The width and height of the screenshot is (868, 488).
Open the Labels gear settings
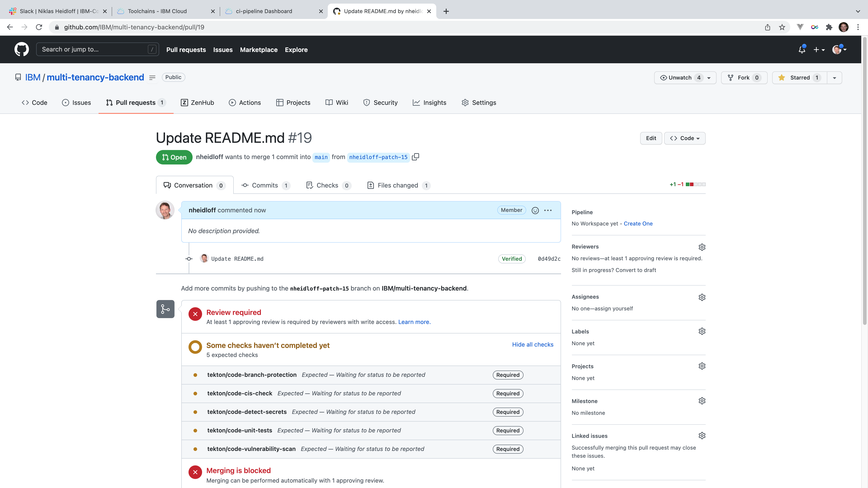[702, 331]
